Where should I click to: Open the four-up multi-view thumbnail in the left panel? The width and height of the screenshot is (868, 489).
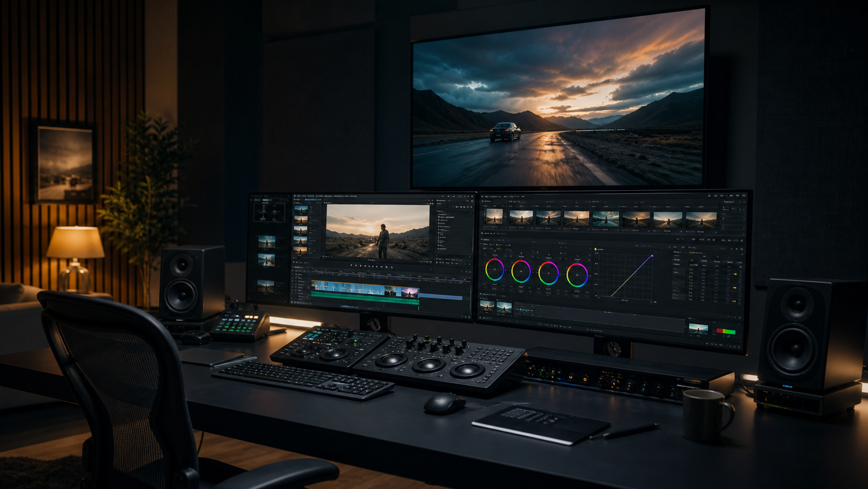click(x=269, y=212)
